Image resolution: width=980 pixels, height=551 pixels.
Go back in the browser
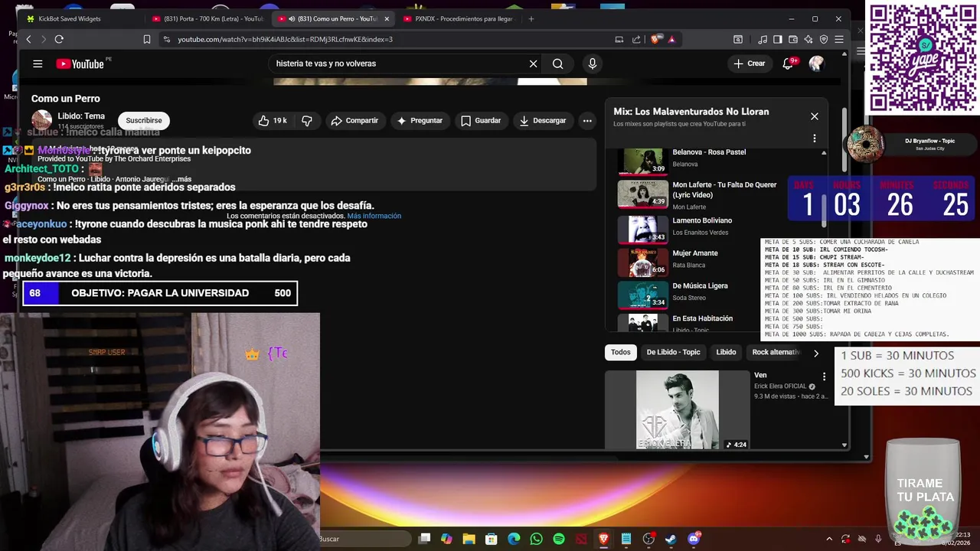click(x=28, y=39)
